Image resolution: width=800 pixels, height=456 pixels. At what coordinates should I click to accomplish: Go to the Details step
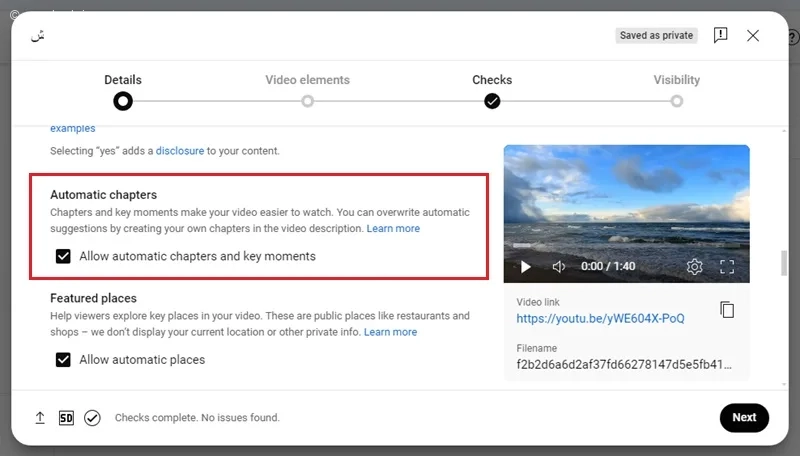[122, 80]
